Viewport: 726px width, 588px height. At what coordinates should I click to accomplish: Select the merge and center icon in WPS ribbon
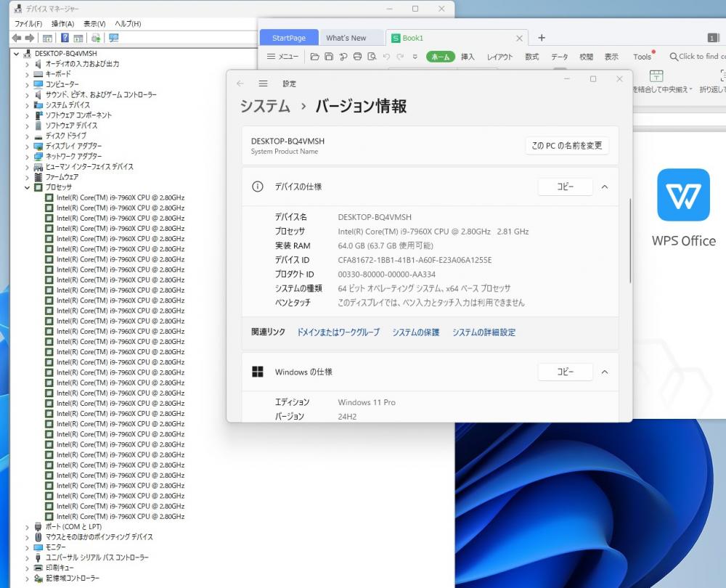click(x=656, y=75)
